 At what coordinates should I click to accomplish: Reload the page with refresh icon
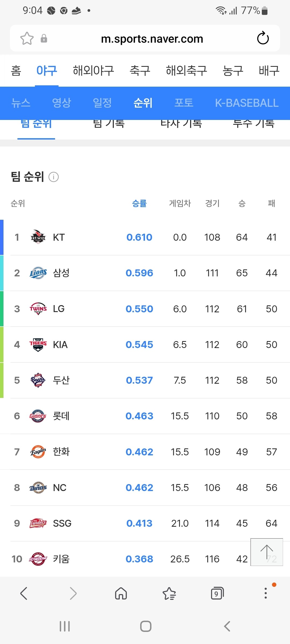pos(263,38)
